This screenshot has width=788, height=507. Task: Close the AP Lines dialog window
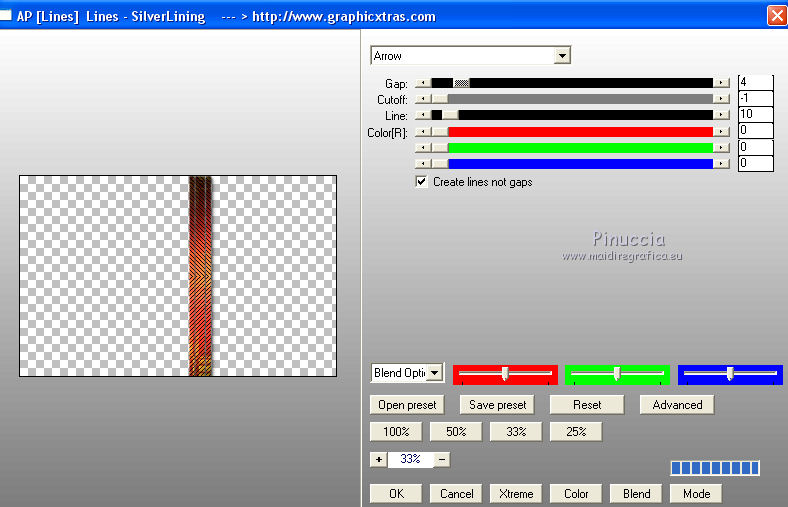point(776,16)
